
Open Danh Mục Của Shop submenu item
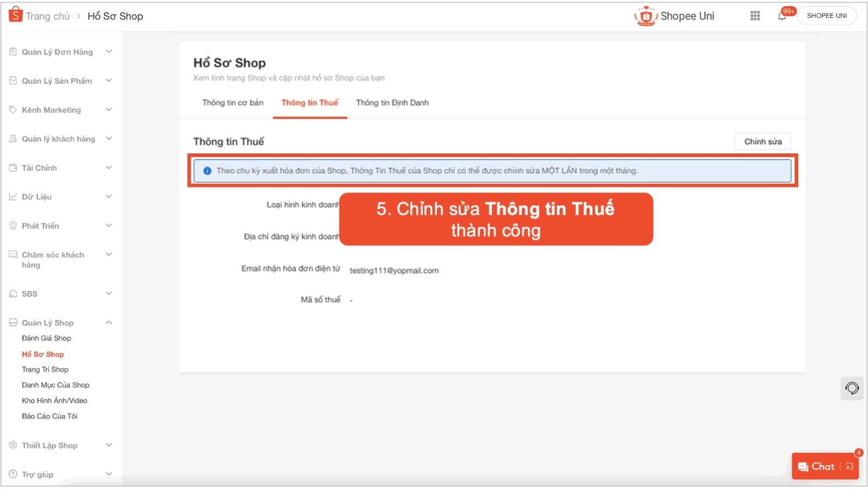tap(55, 385)
